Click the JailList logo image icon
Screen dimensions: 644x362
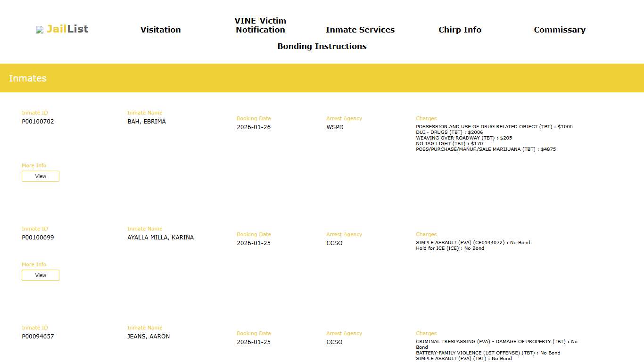[40, 30]
